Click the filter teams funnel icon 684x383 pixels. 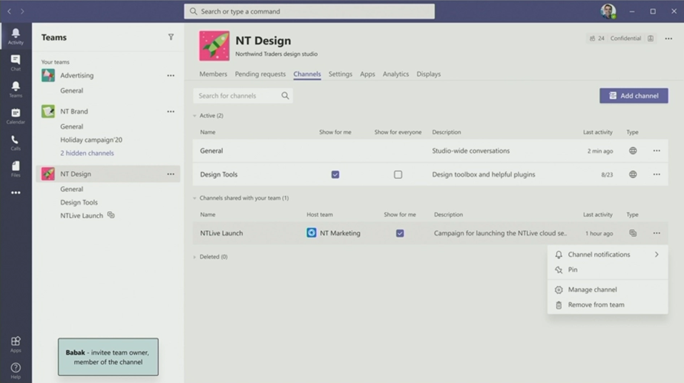coord(171,38)
